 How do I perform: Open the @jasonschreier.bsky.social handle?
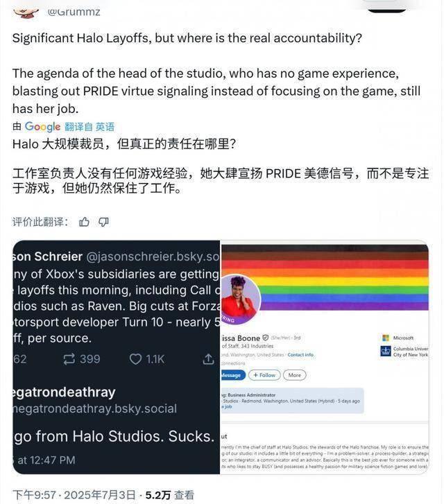(153, 257)
